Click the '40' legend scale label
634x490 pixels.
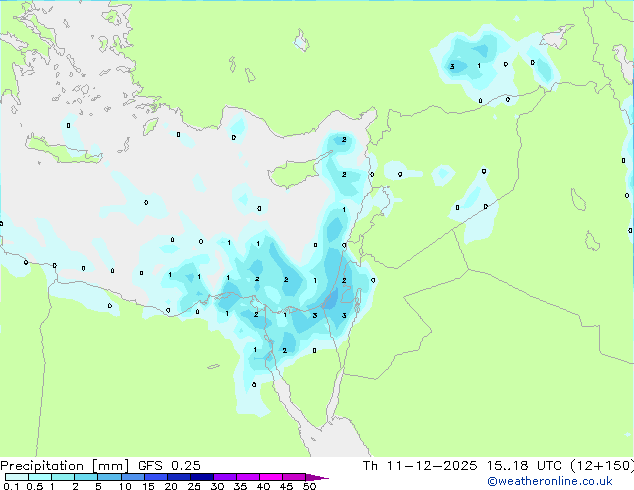tap(263, 486)
